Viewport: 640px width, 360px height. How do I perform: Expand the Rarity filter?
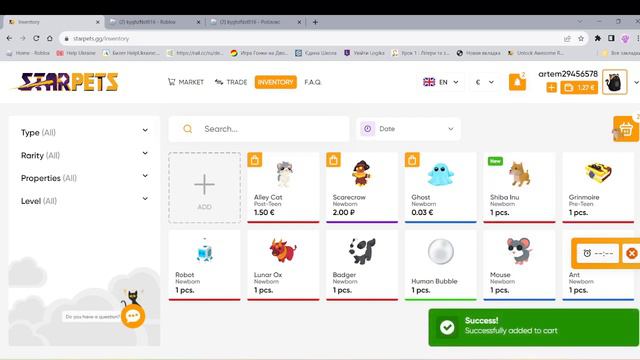point(84,155)
